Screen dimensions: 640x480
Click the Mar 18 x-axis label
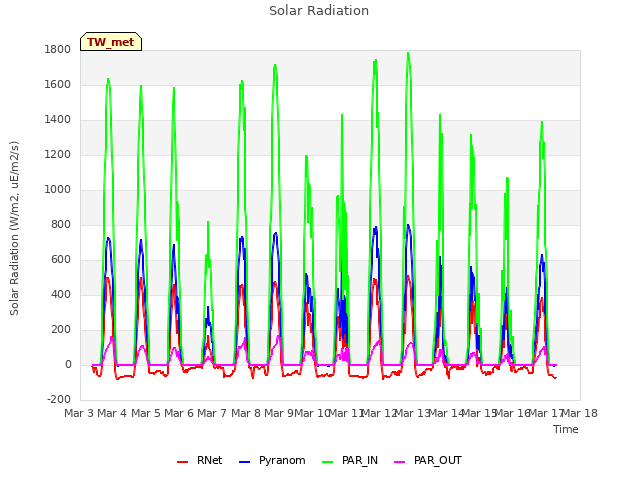click(x=580, y=413)
